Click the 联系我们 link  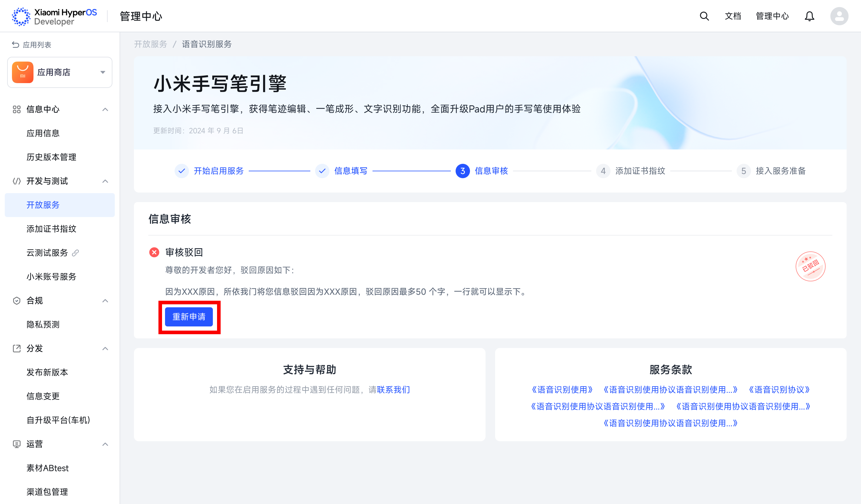point(393,390)
